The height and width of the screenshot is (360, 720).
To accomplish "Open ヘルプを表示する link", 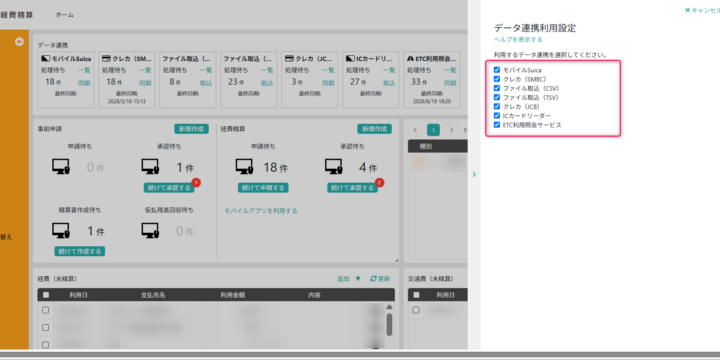I will tap(518, 39).
